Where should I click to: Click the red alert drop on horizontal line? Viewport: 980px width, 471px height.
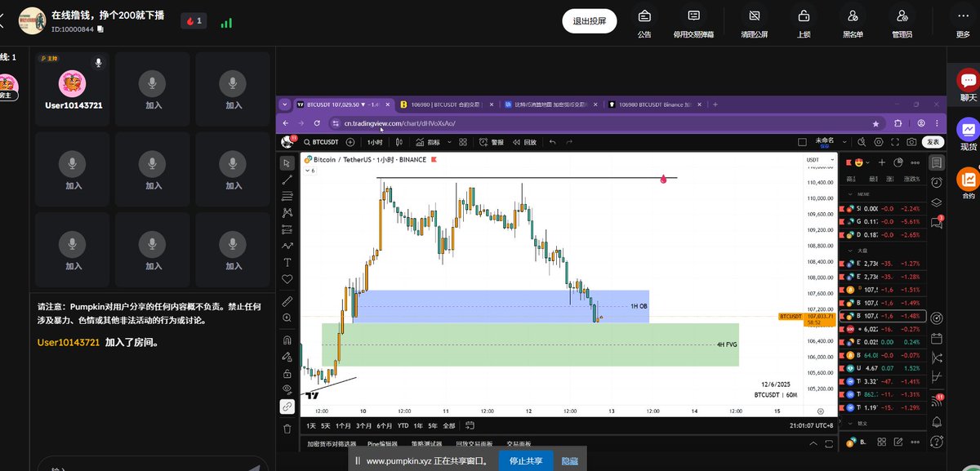pyautogui.click(x=663, y=178)
